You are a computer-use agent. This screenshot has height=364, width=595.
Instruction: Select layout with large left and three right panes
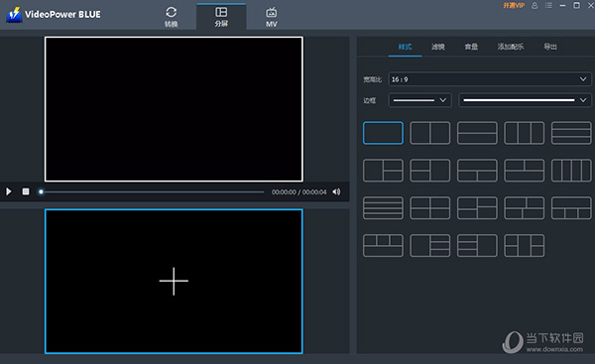[430, 246]
